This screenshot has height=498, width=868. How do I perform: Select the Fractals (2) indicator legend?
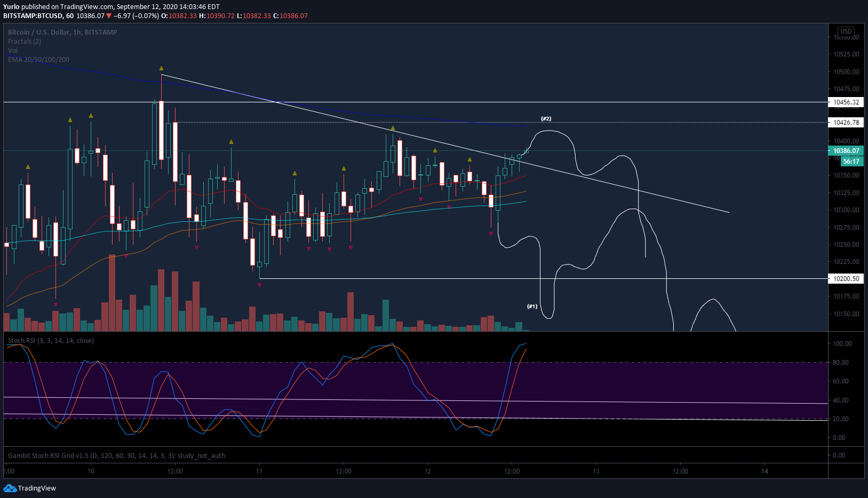(25, 41)
